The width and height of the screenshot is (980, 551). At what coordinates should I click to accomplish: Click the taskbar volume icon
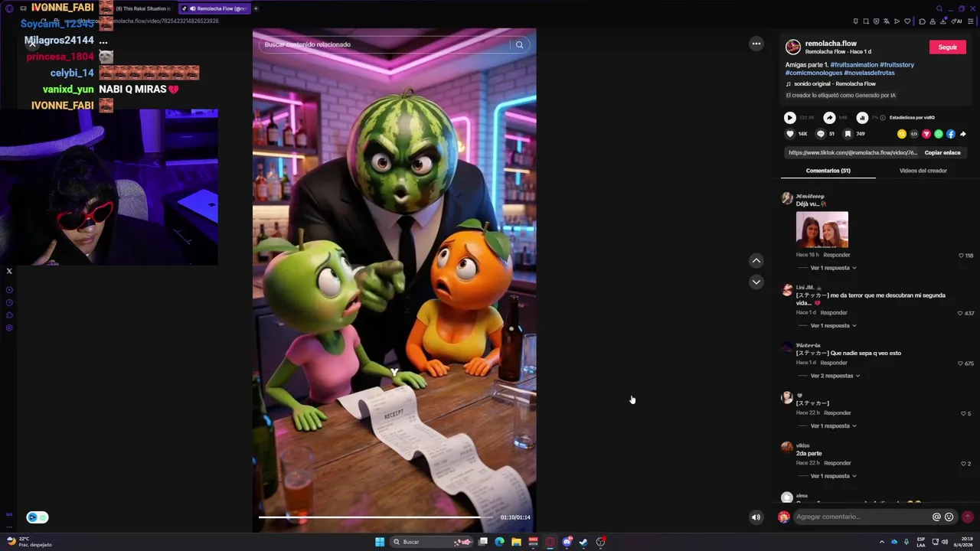(x=945, y=542)
